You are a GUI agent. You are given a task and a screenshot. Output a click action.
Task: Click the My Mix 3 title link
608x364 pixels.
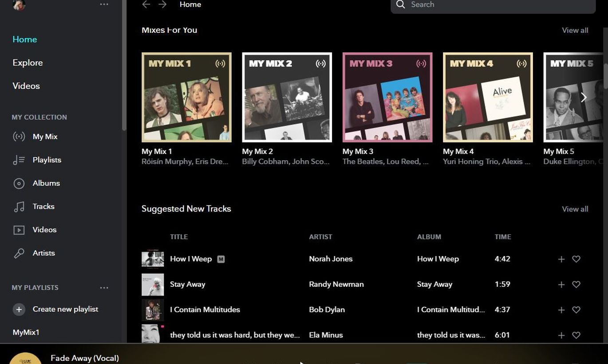[x=358, y=151]
